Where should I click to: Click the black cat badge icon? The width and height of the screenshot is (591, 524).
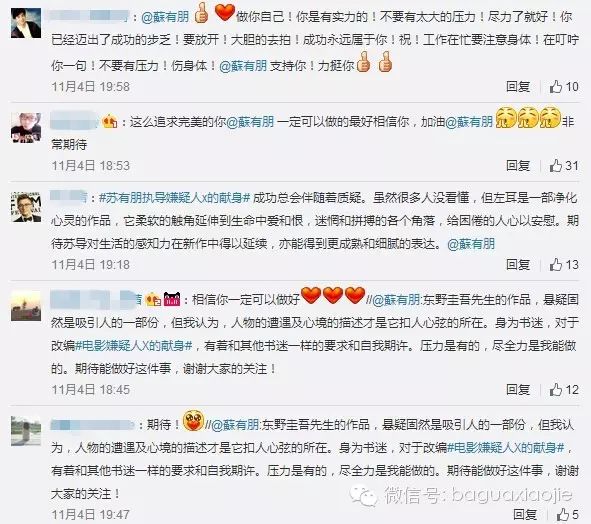[172, 299]
